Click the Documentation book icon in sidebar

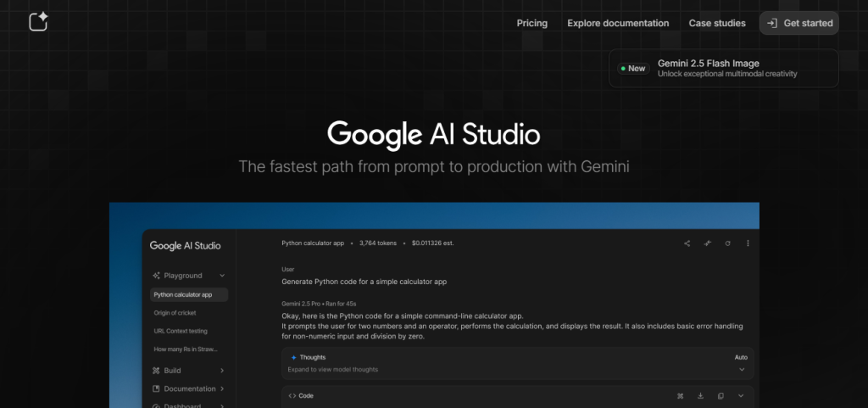156,388
